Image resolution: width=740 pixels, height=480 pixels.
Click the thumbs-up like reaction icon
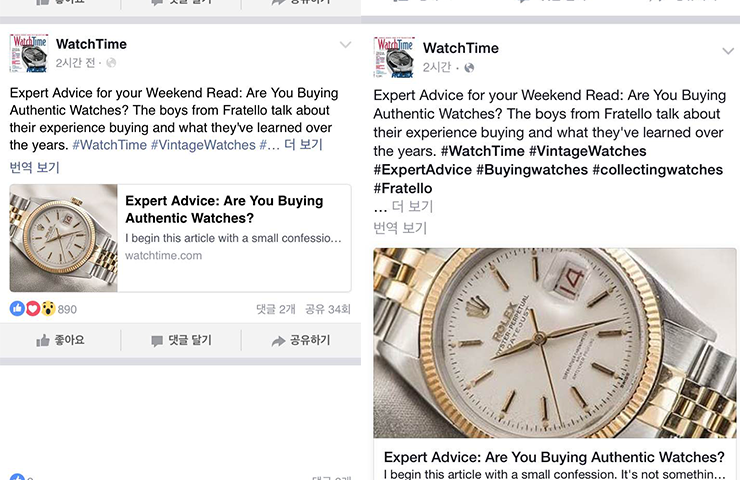(17, 309)
